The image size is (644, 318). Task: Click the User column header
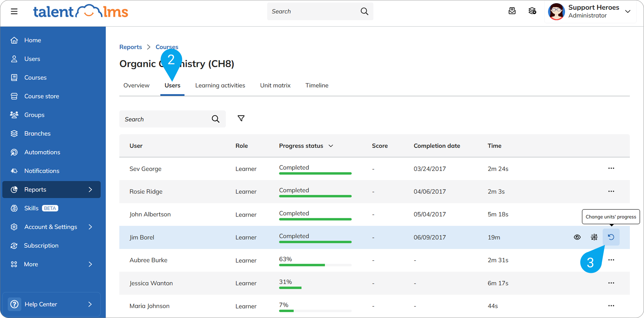coord(136,146)
